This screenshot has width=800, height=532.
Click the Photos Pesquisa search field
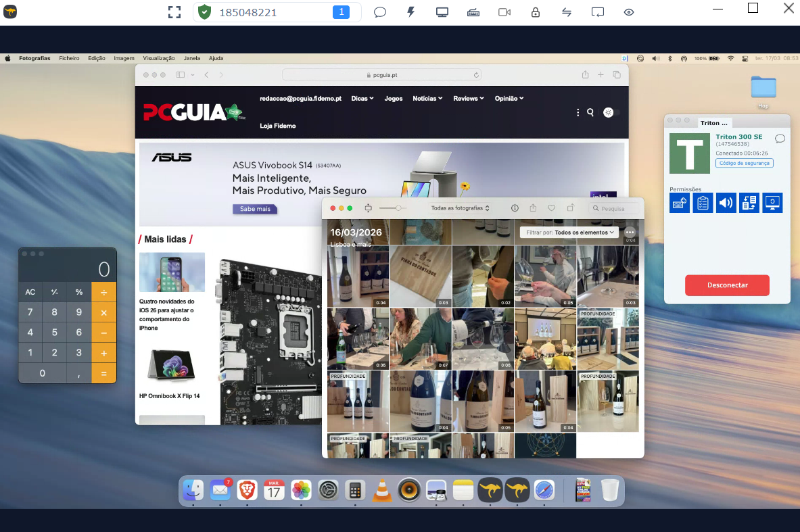pyautogui.click(x=613, y=208)
